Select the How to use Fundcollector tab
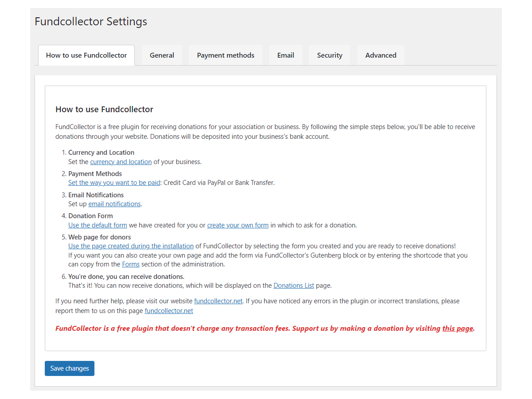 [x=86, y=55]
